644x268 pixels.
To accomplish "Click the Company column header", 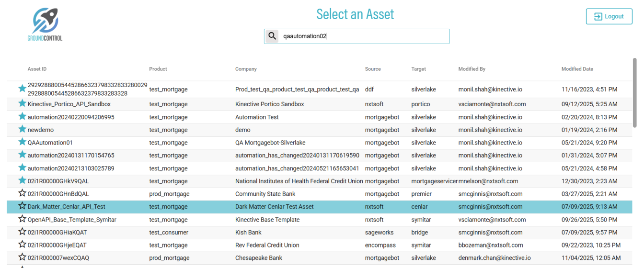I will 246,69.
